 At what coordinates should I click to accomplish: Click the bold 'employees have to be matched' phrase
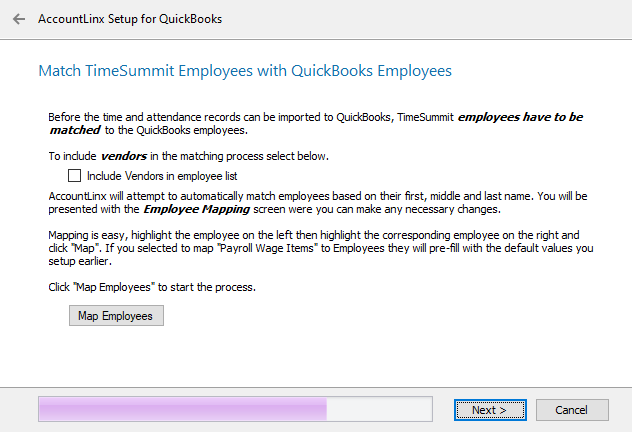(x=520, y=117)
